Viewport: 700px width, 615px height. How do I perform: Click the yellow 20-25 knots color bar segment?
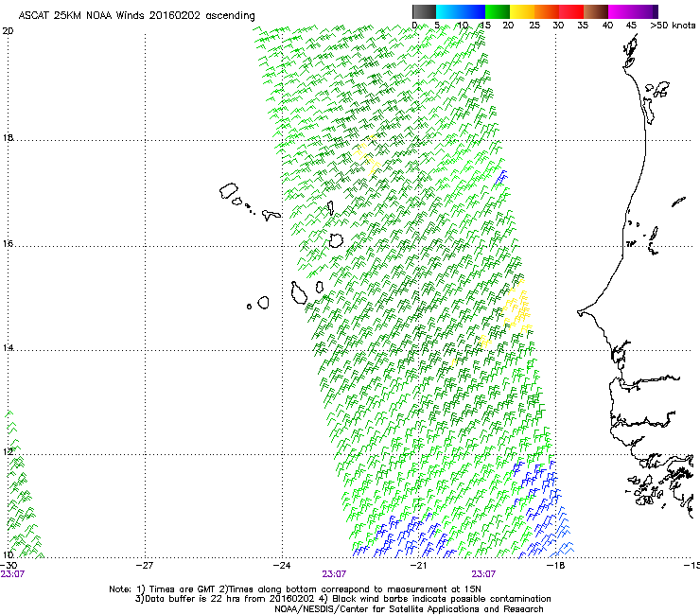pos(522,11)
